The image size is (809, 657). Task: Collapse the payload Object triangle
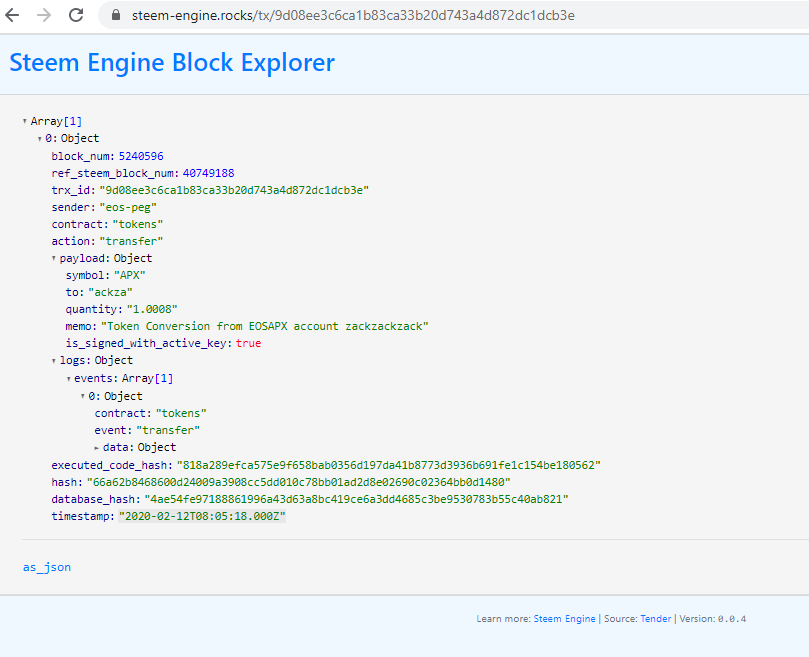tap(54, 259)
